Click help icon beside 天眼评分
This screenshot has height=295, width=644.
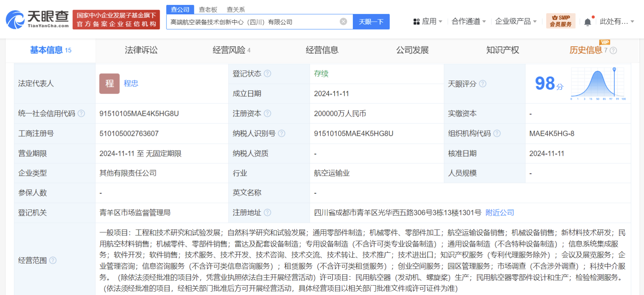point(483,84)
